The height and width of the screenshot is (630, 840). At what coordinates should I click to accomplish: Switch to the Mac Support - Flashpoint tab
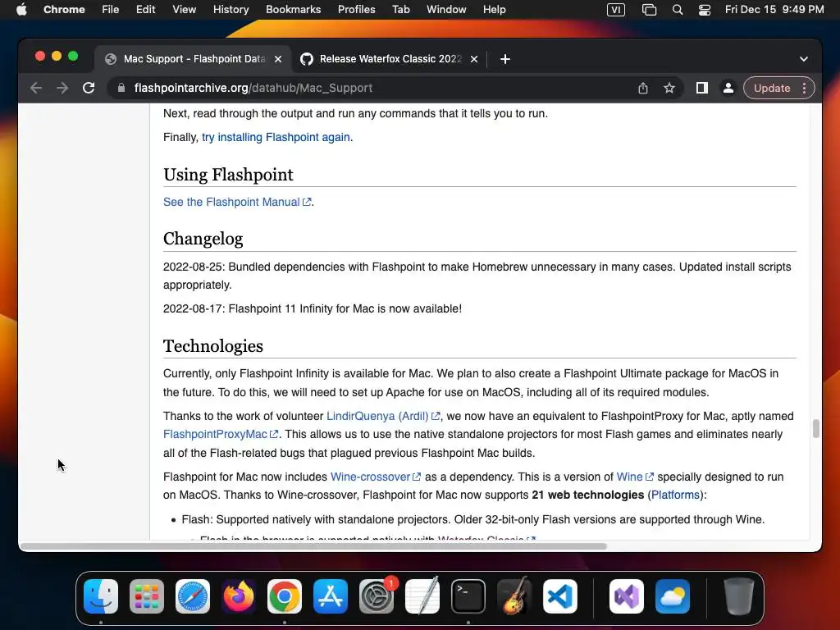pos(194,59)
